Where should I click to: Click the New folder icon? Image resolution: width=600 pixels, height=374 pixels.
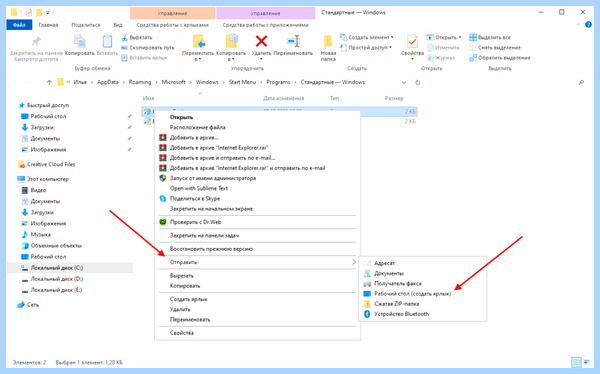click(328, 41)
